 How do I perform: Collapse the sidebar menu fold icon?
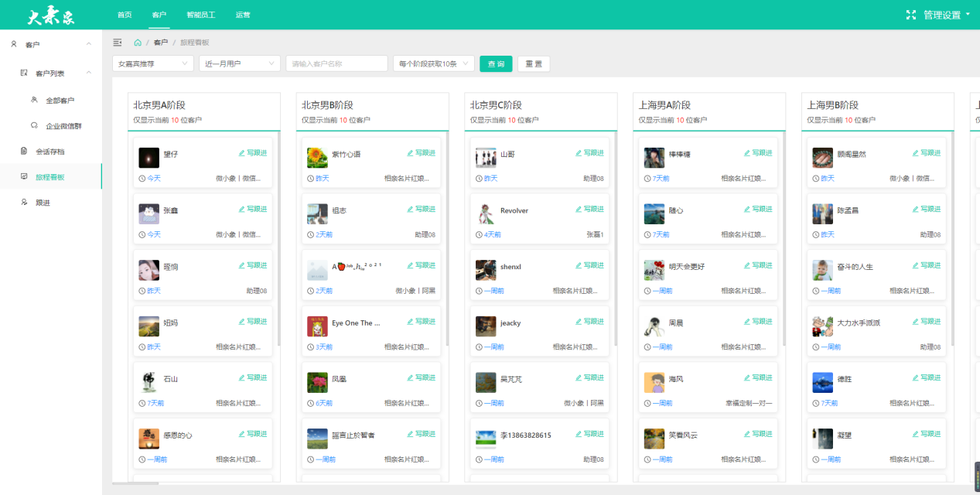pos(118,43)
